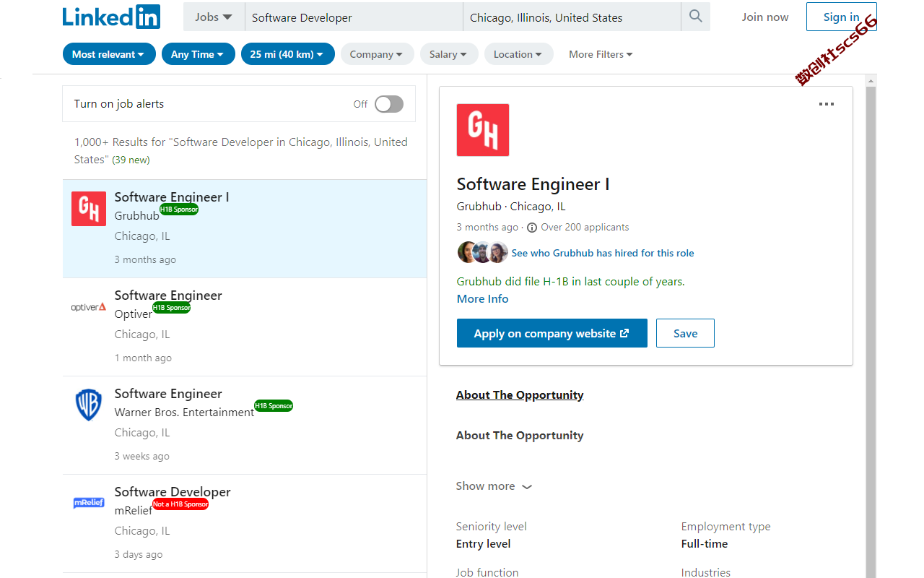Open the Warner Bros. Software Engineer listing title

(168, 393)
